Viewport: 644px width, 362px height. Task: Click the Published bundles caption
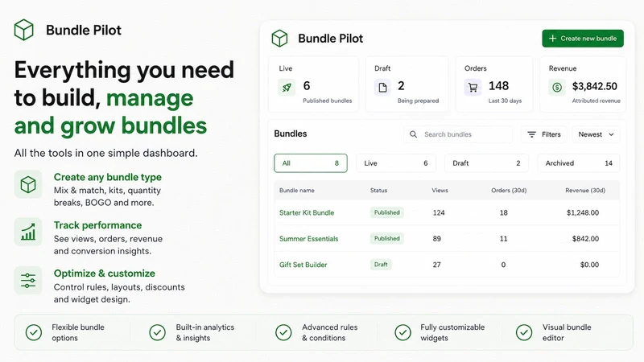pos(328,101)
